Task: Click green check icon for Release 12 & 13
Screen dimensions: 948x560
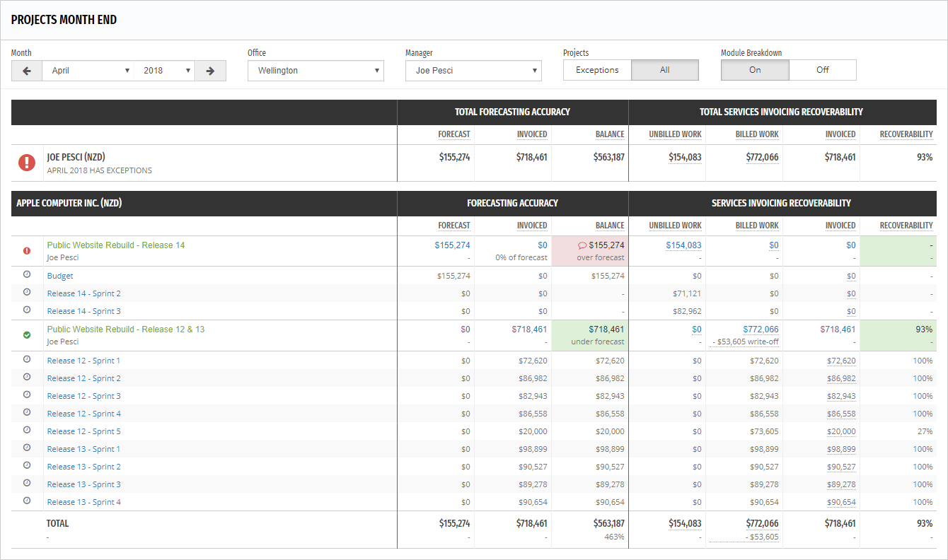Action: coord(27,334)
